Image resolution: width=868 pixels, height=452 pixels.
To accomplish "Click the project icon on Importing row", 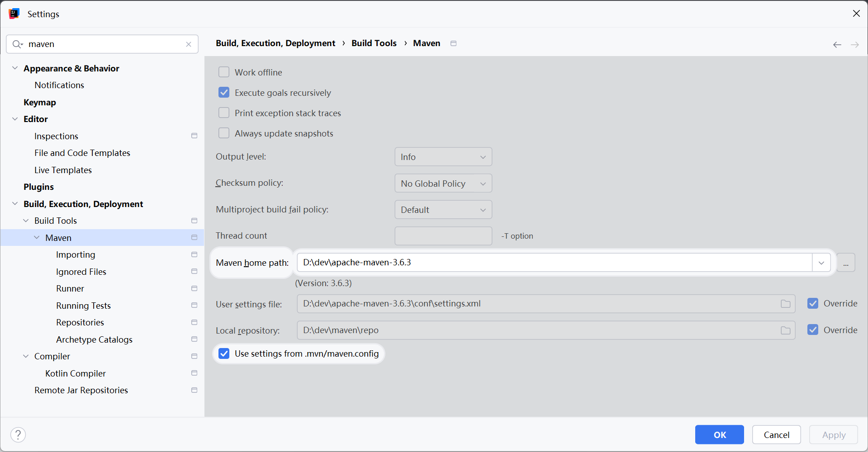I will coord(194,254).
